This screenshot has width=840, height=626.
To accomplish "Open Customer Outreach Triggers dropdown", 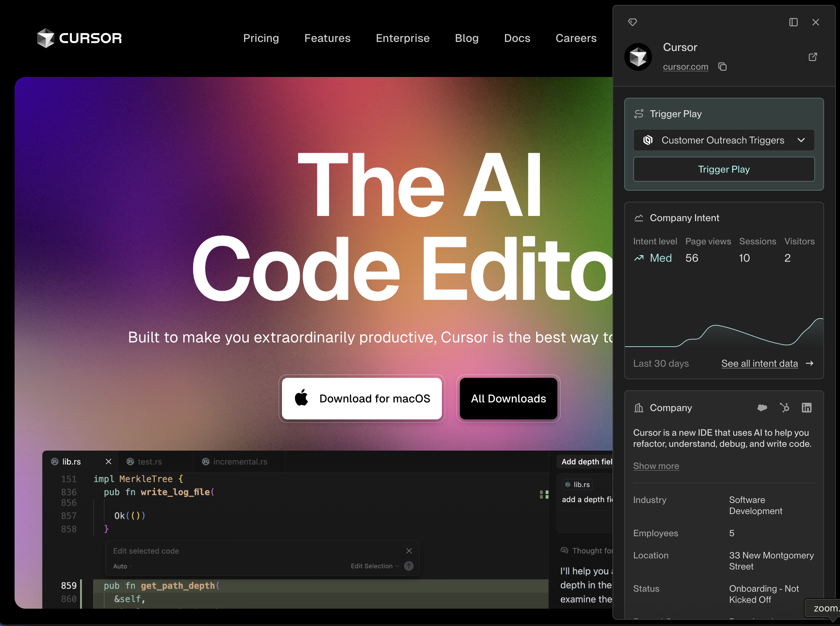I will [x=723, y=140].
